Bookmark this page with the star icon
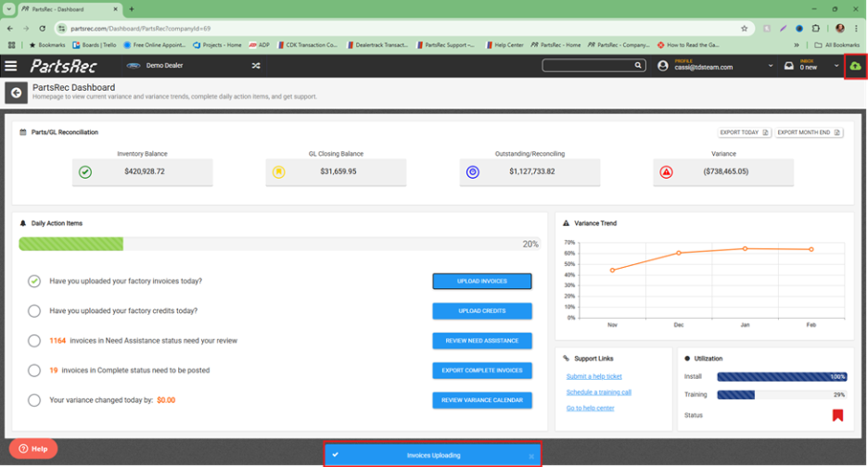 click(x=744, y=28)
